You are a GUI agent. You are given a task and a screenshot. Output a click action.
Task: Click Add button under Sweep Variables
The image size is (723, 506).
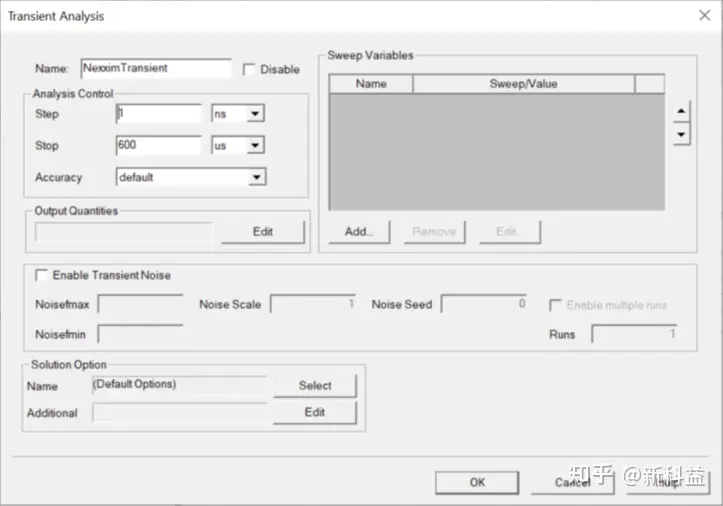(359, 232)
